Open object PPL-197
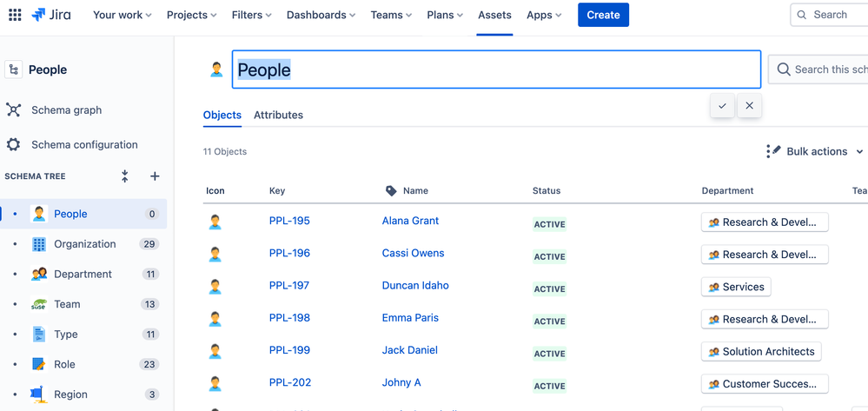 tap(289, 285)
